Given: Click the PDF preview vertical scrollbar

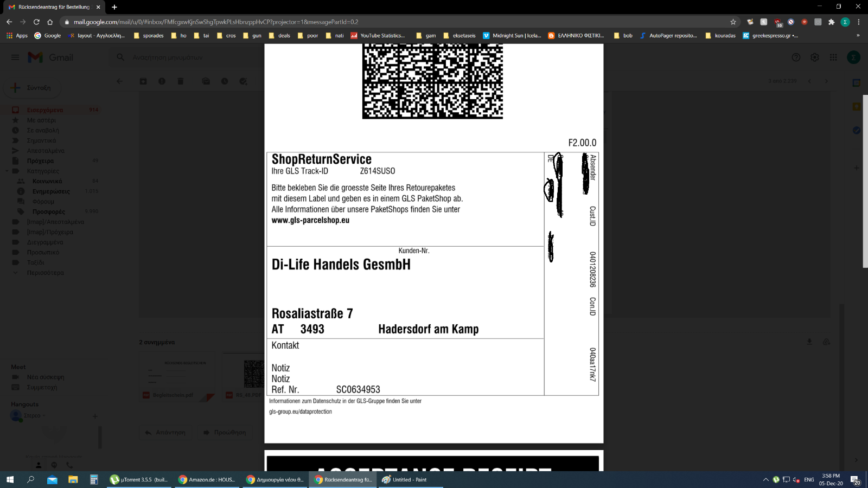Looking at the screenshot, I should tap(865, 182).
